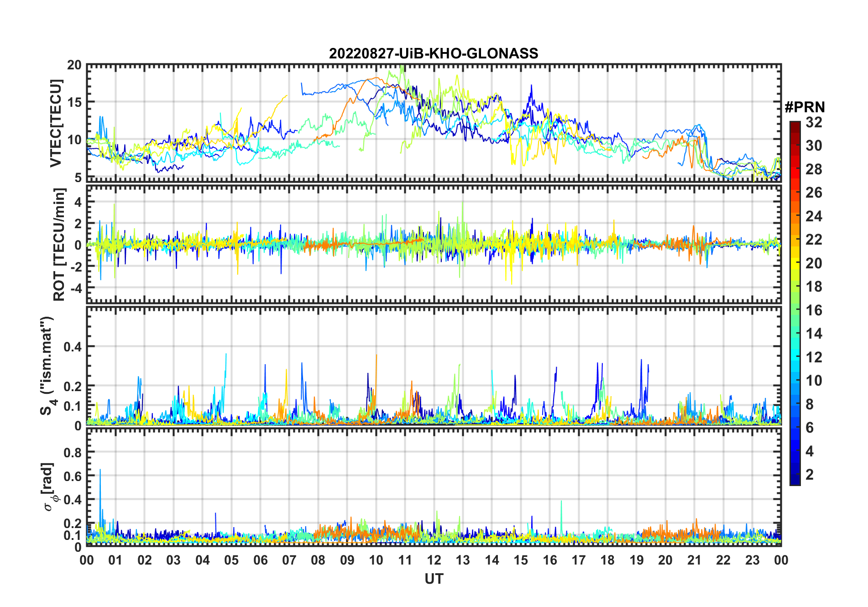Click the VTEC axis tick value 15

[74, 102]
